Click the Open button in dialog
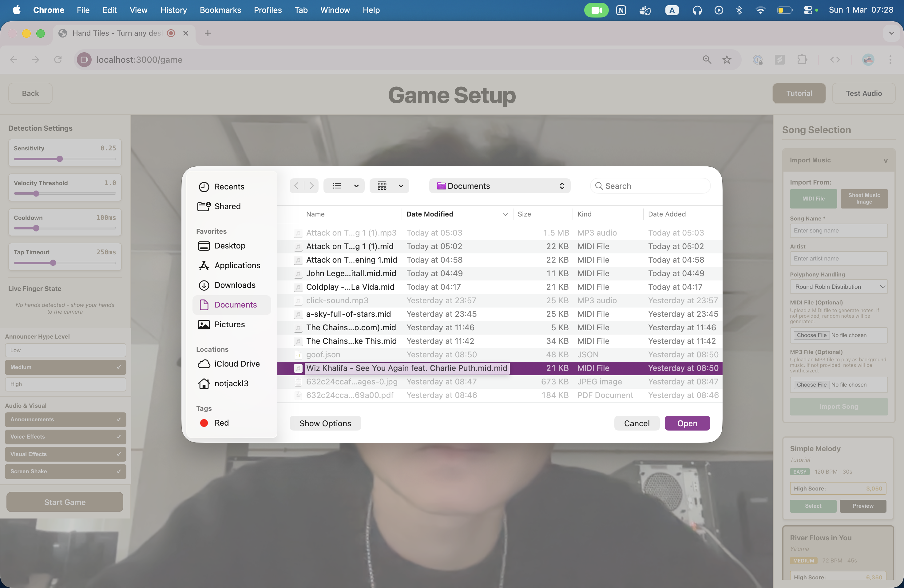This screenshot has height=588, width=904. coord(687,423)
